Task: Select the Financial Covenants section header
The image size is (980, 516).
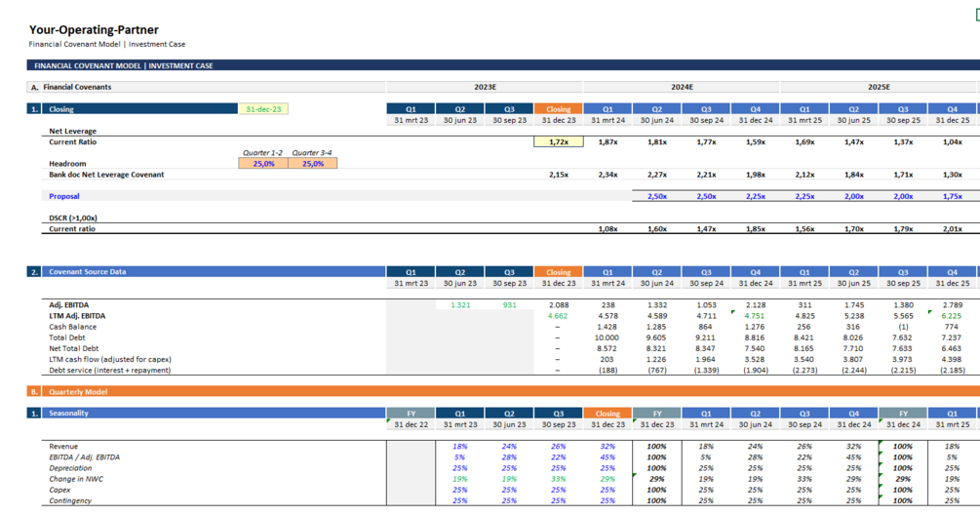Action: pos(77,87)
